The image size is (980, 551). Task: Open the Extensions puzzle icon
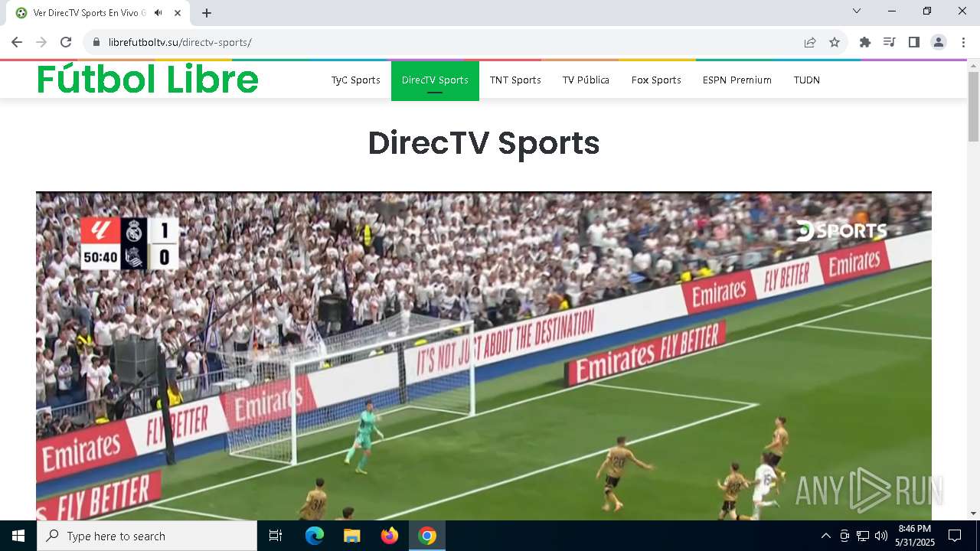point(865,42)
